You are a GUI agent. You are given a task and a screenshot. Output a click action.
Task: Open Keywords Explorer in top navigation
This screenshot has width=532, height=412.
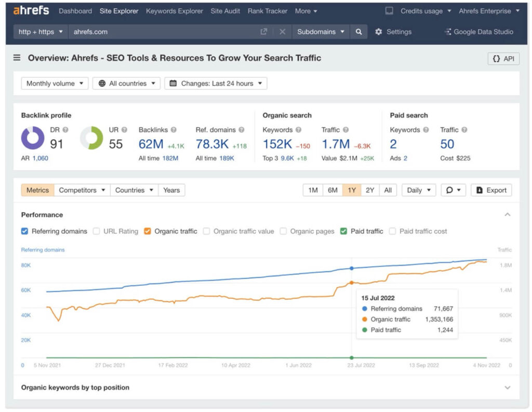coord(175,11)
